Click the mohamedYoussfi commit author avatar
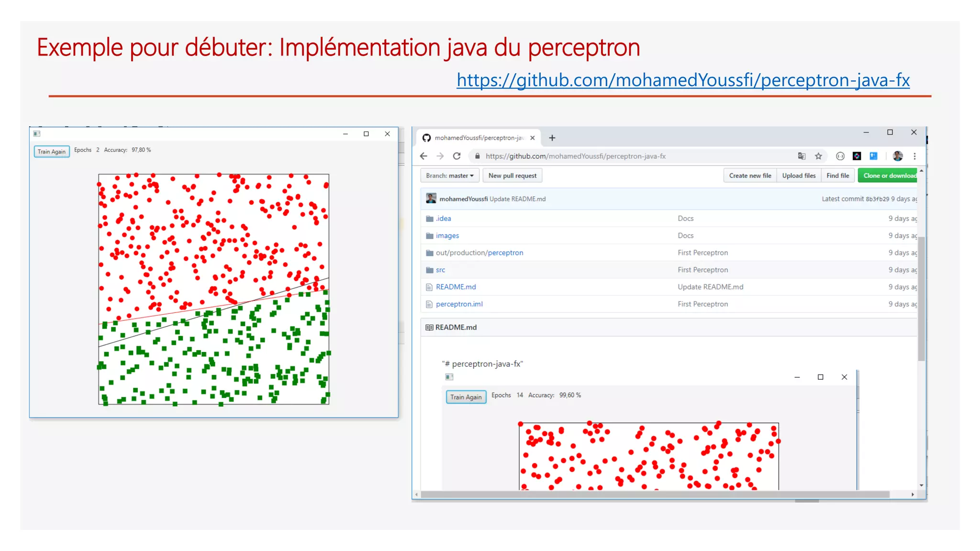 coord(431,198)
